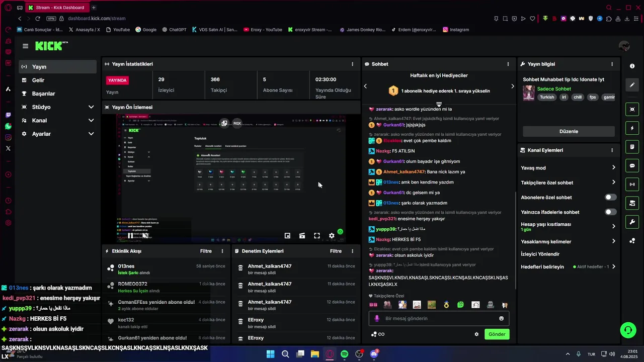Open picture-in-picture for stream preview

tap(287, 235)
